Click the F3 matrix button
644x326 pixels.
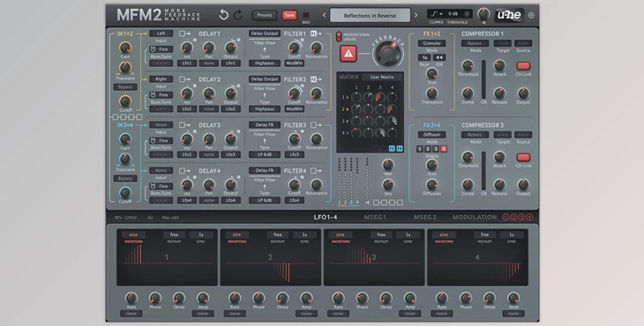click(x=392, y=148)
